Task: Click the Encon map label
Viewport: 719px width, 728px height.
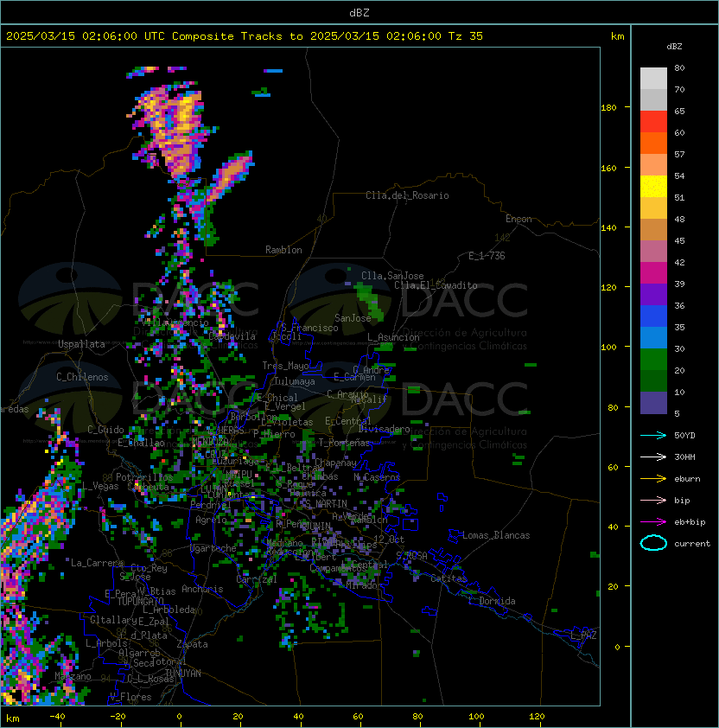Action: point(519,219)
